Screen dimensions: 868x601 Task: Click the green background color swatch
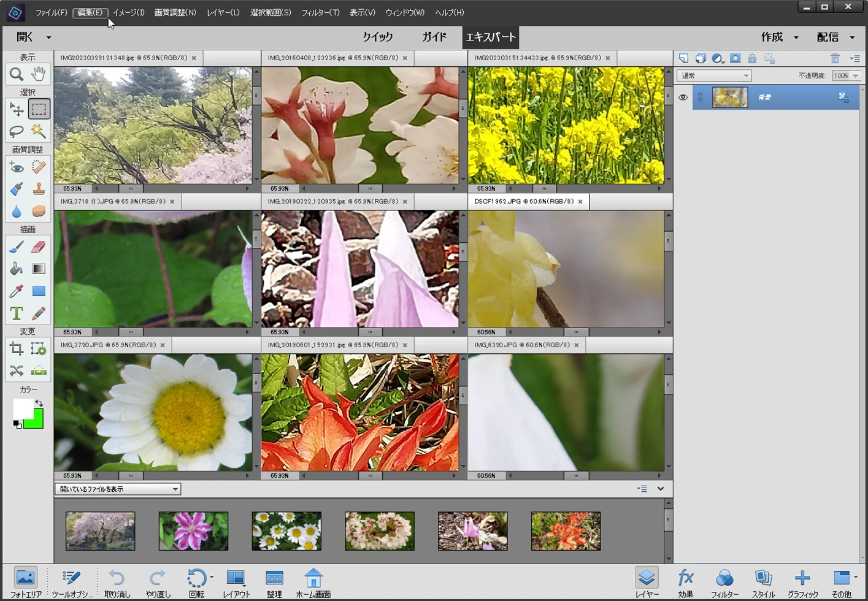pos(36,421)
